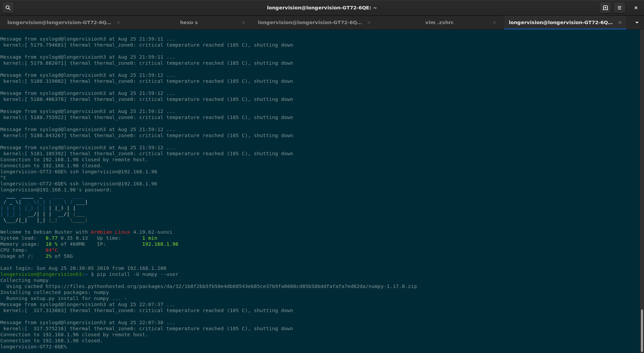This screenshot has height=353, width=644.
Task: Close the active longervision tab
Action: coord(620,22)
